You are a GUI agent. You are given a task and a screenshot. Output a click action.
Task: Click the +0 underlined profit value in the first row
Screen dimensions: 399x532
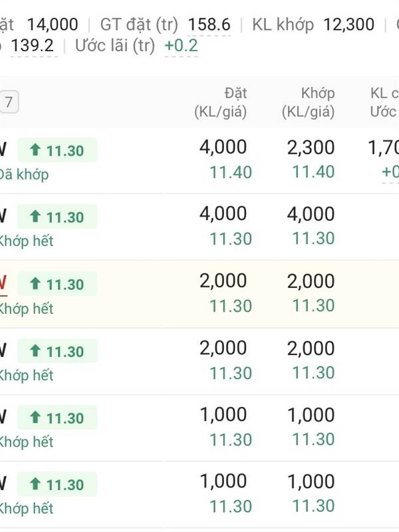(x=390, y=172)
